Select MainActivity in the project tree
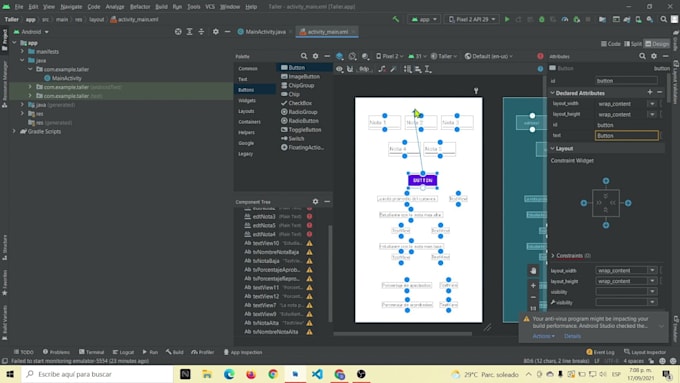The image size is (680, 383). tap(63, 78)
